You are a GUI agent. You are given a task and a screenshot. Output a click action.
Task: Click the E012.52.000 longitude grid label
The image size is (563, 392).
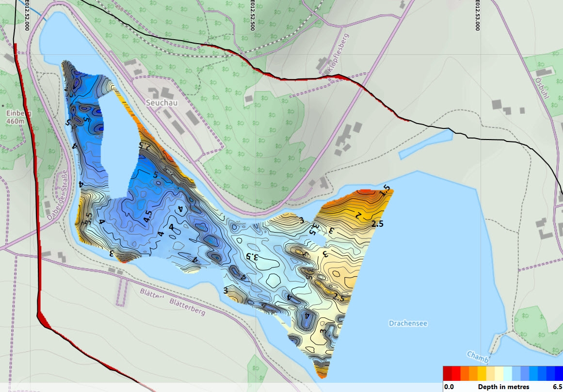(27, 16)
